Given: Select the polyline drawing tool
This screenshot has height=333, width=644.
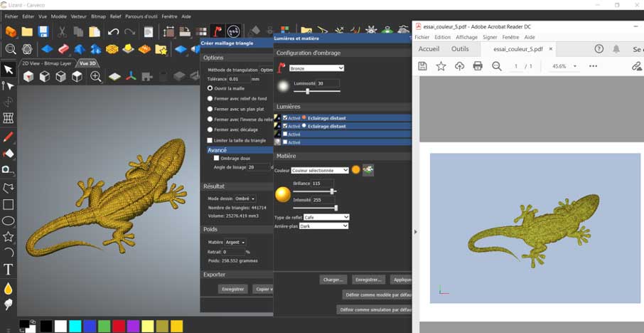Looking at the screenshot, I should pyautogui.click(x=9, y=188).
